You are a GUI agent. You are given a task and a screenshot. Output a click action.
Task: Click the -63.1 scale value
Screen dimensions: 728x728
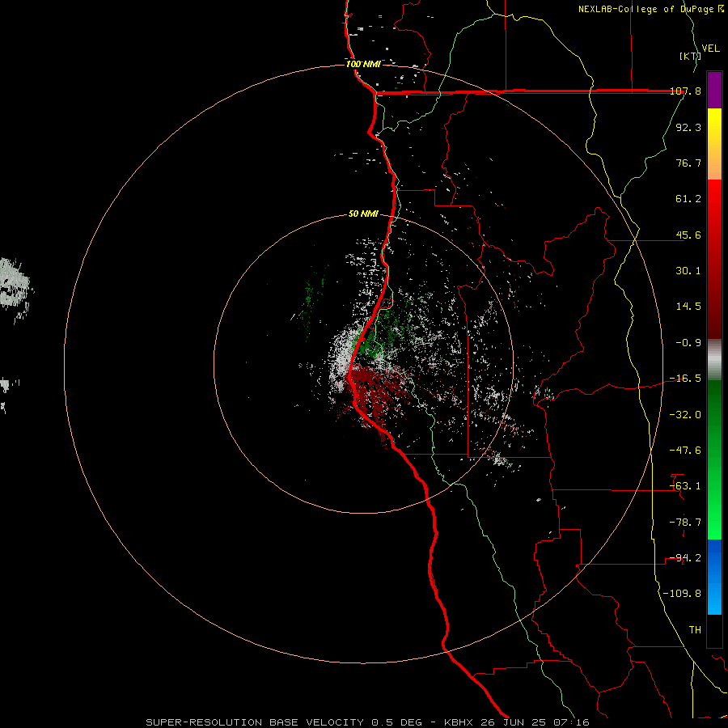click(x=685, y=486)
